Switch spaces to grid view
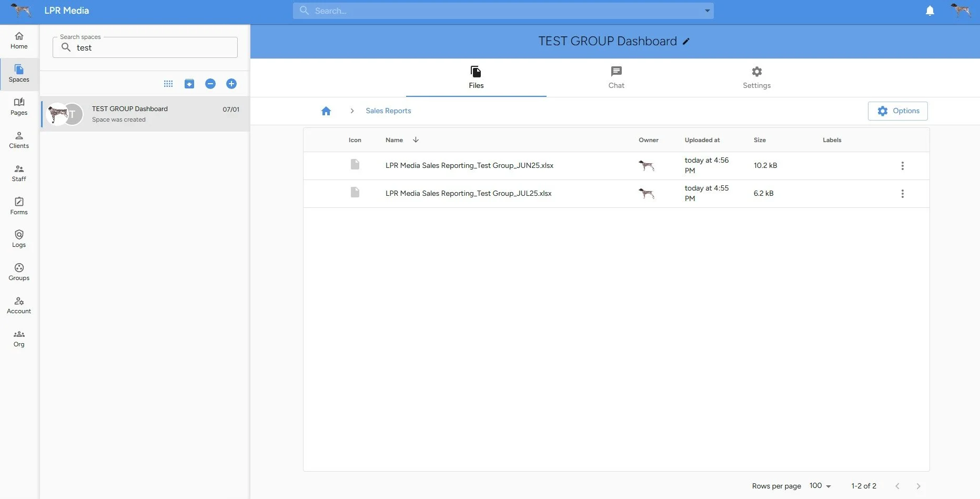 pyautogui.click(x=168, y=84)
